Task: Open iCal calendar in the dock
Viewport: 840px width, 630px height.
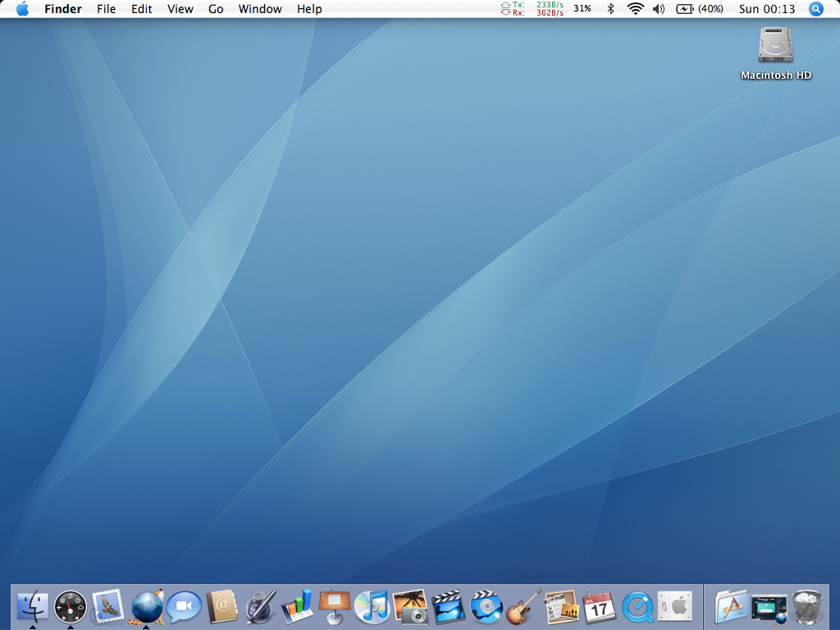Action: [x=600, y=607]
